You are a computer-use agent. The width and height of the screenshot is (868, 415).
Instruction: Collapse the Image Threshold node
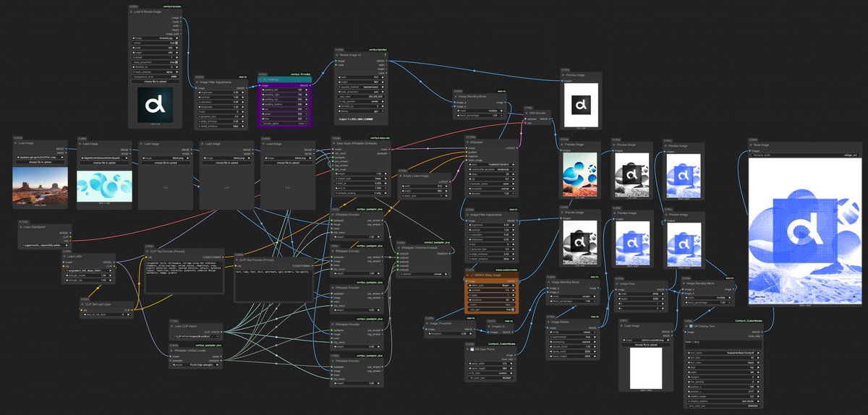[427, 323]
